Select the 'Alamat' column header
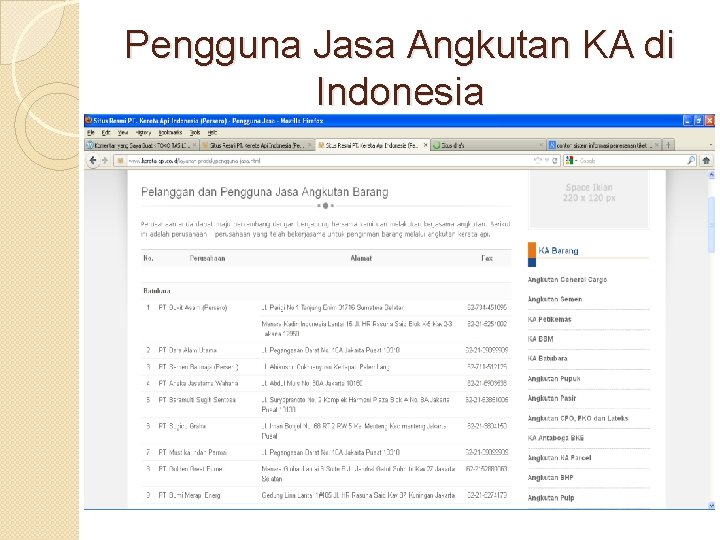 [x=361, y=258]
